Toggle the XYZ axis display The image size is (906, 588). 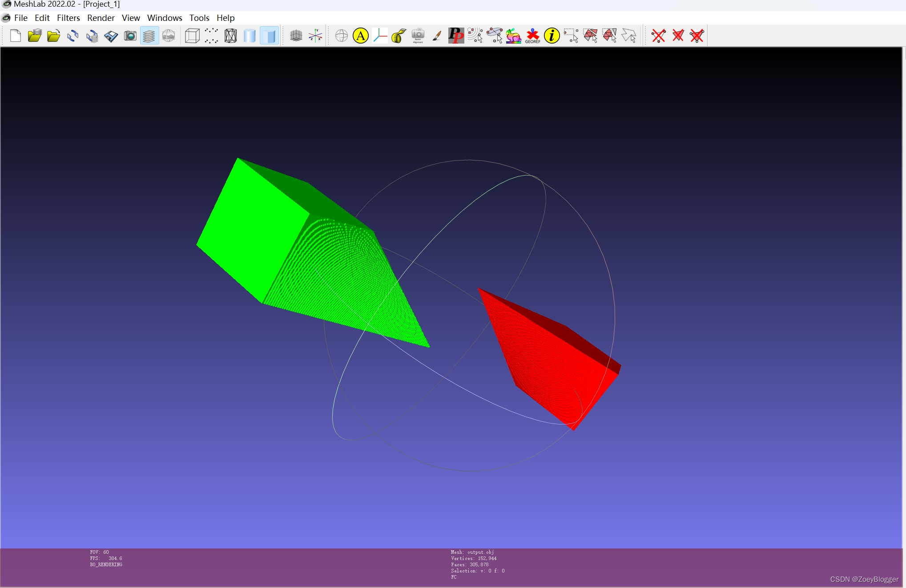click(x=315, y=36)
